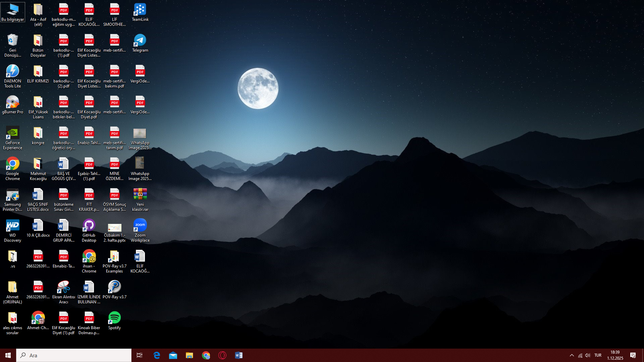The width and height of the screenshot is (644, 362).
Task: Expand hidden system tray icons
Action: point(572,355)
